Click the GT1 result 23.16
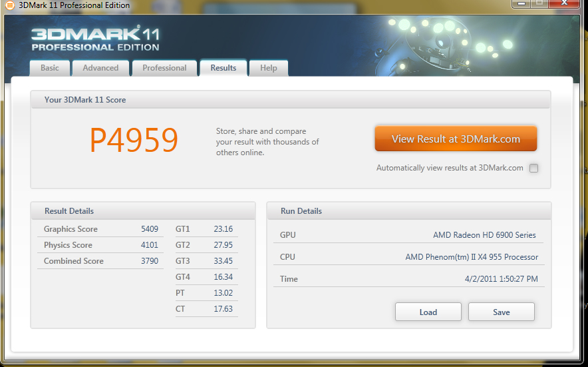588x367 pixels. [x=223, y=228]
